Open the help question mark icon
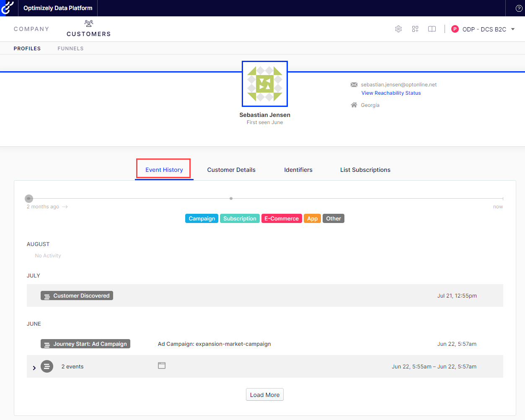 (x=519, y=8)
